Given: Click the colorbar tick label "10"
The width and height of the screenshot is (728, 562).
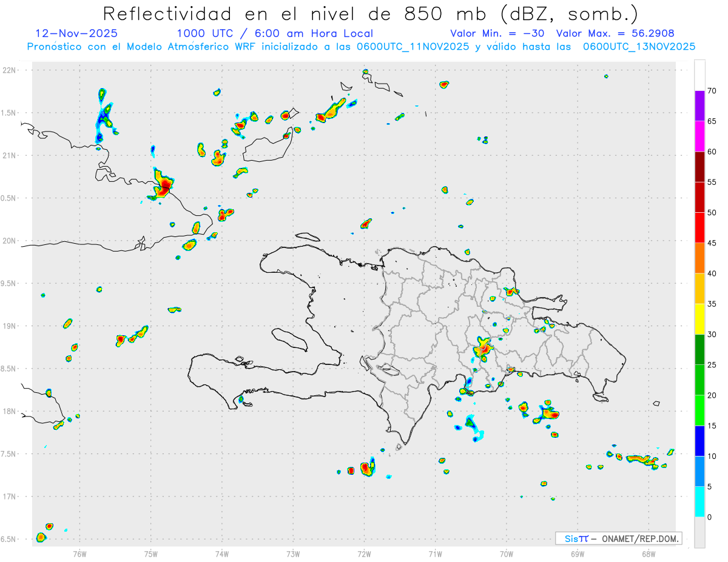Looking at the screenshot, I should [712, 456].
